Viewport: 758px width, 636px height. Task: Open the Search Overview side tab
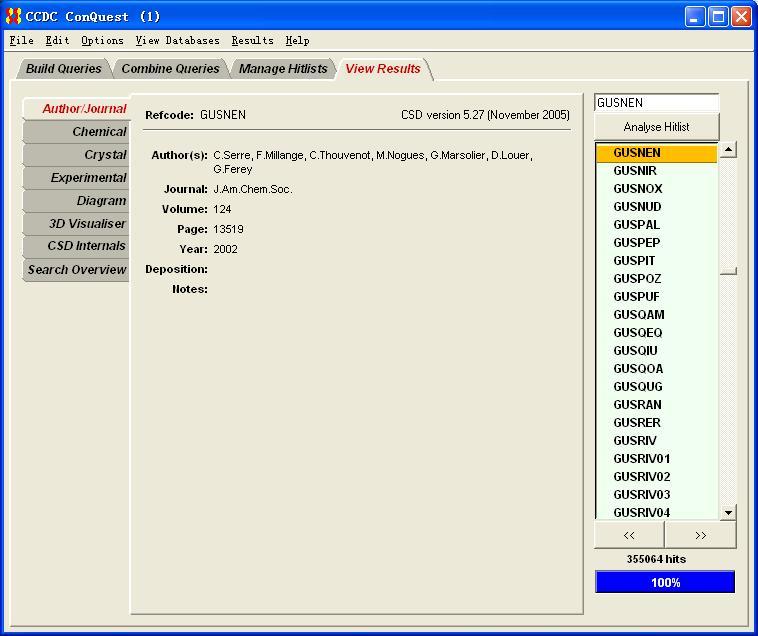[77, 270]
